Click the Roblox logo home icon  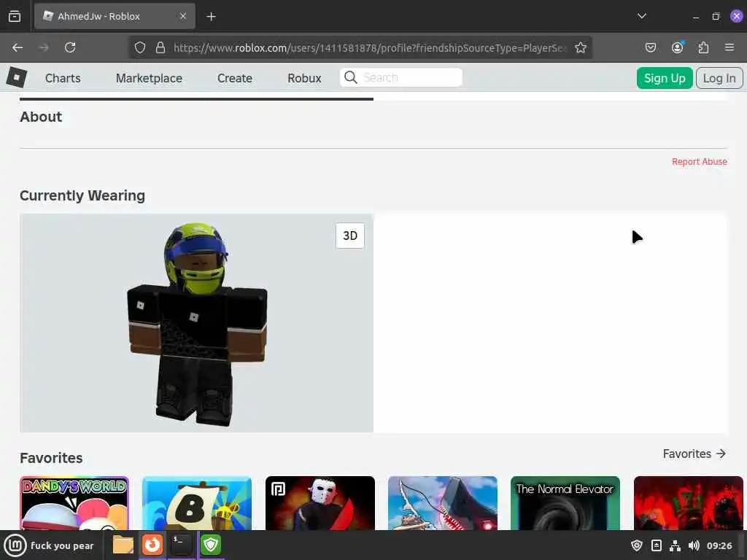click(x=16, y=77)
